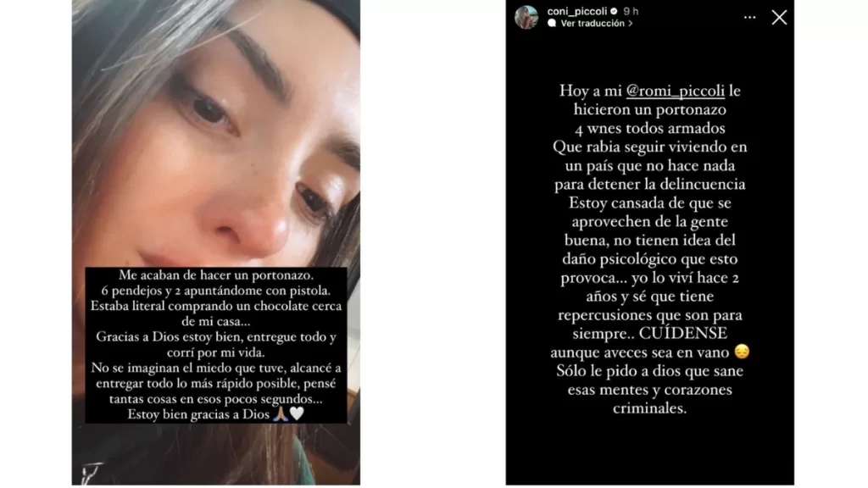Click the translation speech bubble icon

(552, 23)
